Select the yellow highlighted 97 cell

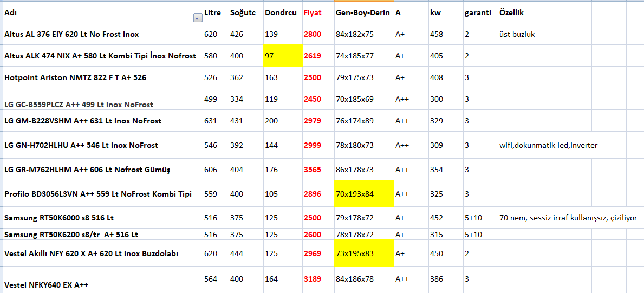[x=283, y=55]
